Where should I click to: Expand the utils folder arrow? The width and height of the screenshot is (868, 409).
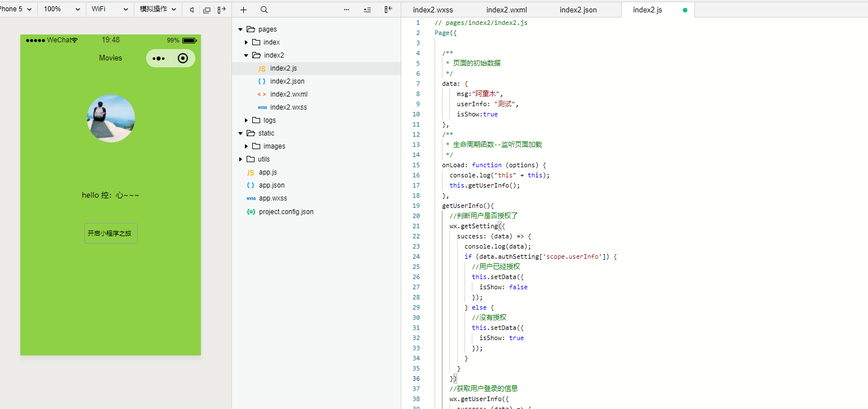coord(240,159)
